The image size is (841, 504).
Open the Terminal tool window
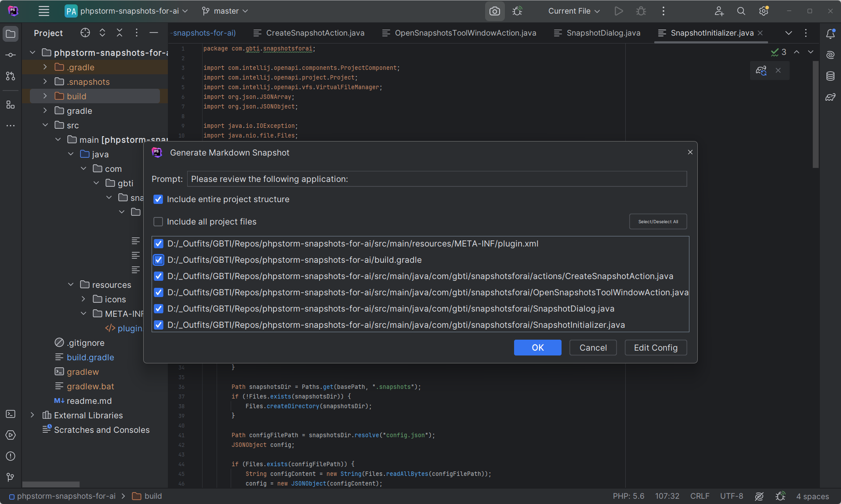[x=11, y=414]
